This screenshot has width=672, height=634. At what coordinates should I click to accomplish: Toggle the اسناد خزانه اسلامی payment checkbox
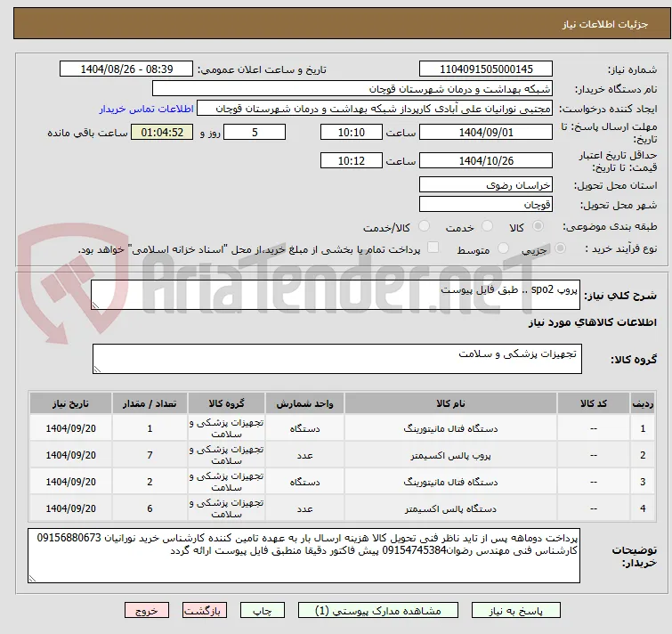tap(433, 248)
